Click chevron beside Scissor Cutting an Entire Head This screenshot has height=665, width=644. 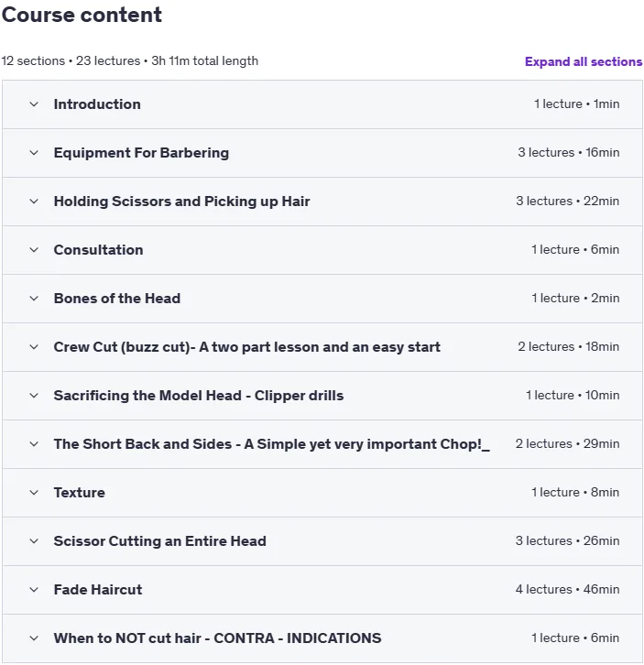(x=34, y=541)
